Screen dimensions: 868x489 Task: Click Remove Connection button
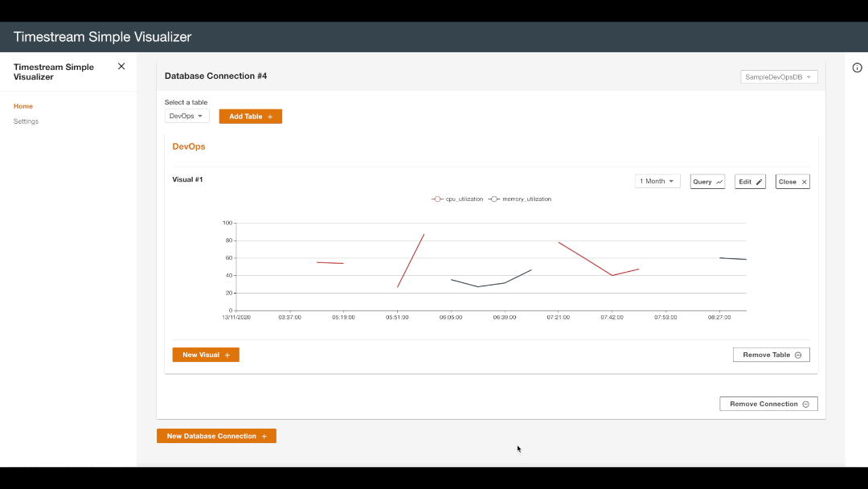(x=768, y=405)
